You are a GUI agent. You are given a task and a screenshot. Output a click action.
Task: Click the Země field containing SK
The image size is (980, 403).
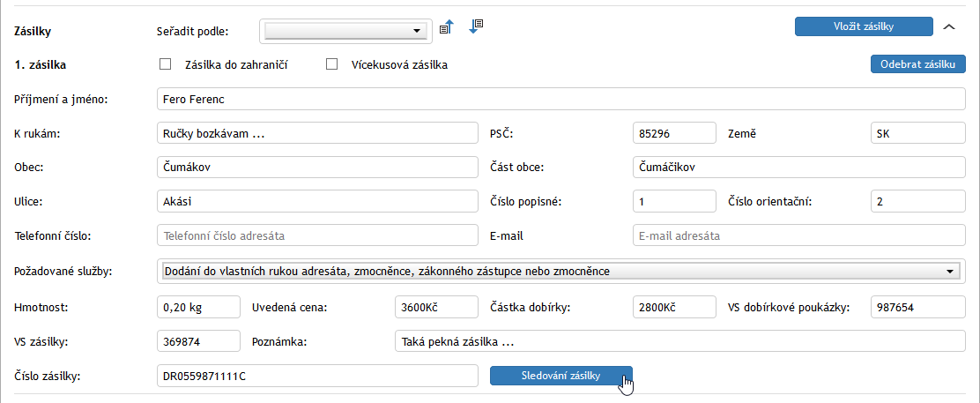click(x=917, y=133)
